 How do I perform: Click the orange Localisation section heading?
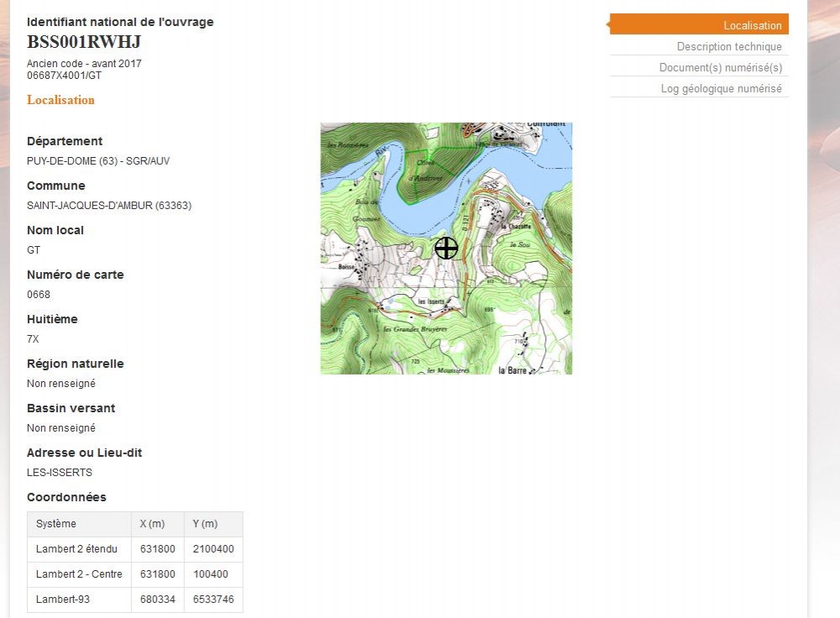[x=60, y=100]
